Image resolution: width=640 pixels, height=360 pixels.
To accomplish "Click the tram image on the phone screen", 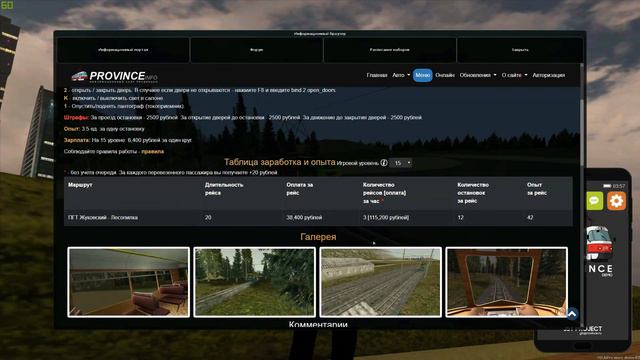I will point(599,243).
